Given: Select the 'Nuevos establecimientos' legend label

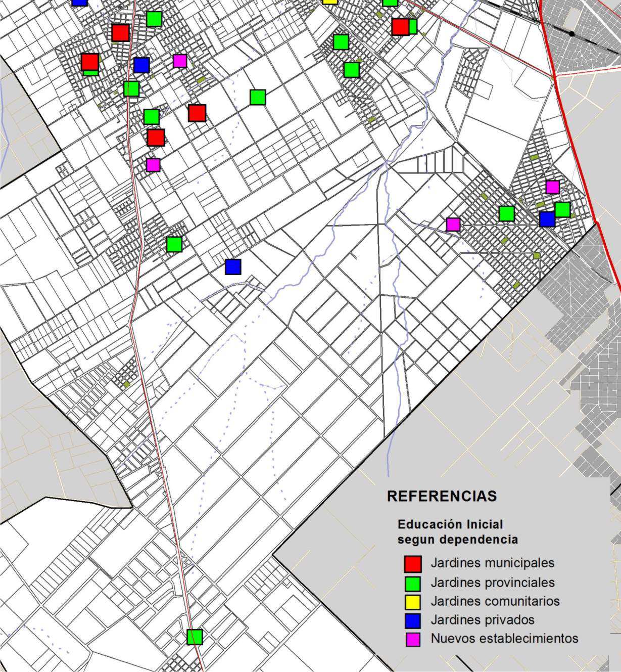Looking at the screenshot, I should coord(504,639).
